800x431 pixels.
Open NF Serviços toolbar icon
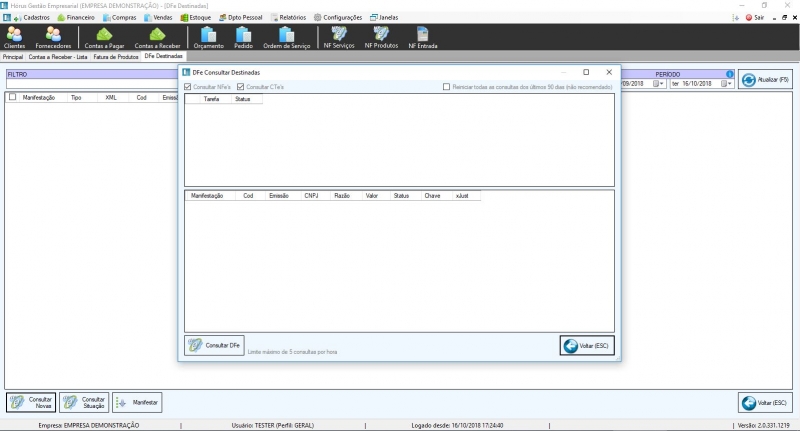click(x=339, y=37)
